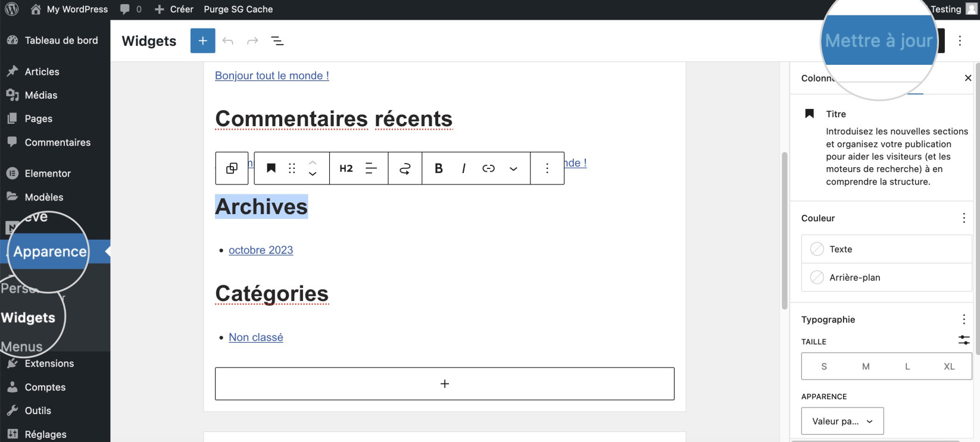
Task: Click My WordPress site name
Action: 69,9
